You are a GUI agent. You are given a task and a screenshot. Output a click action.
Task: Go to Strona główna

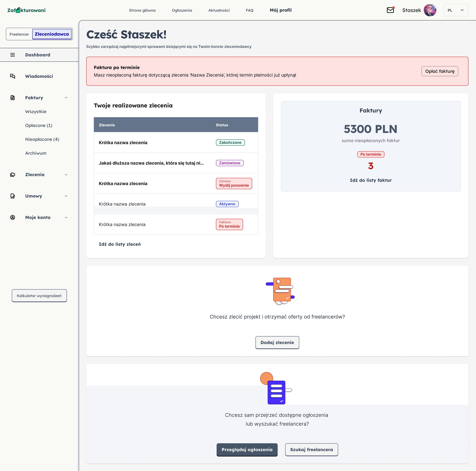pyautogui.click(x=142, y=10)
